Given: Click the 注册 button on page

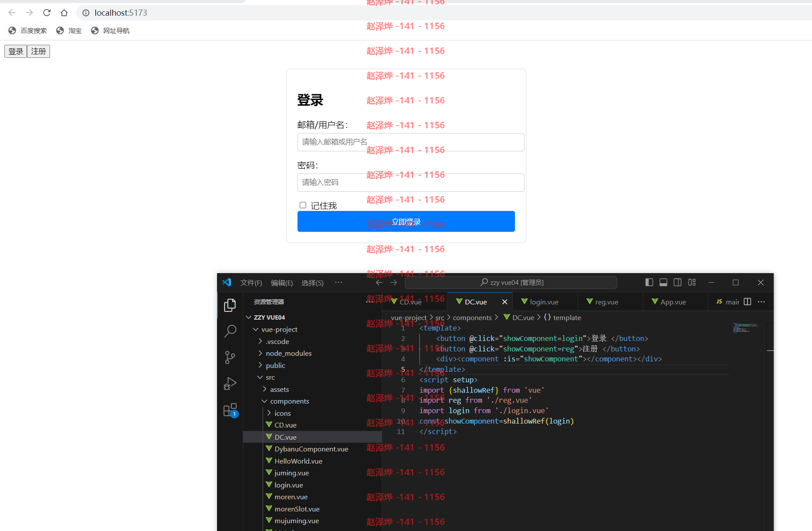Looking at the screenshot, I should tap(38, 51).
